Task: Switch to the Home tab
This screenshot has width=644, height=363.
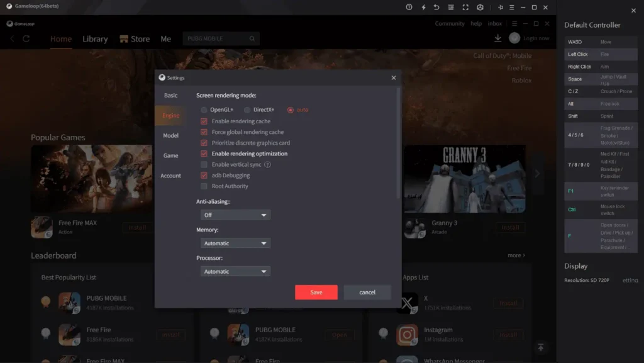Action: click(61, 39)
